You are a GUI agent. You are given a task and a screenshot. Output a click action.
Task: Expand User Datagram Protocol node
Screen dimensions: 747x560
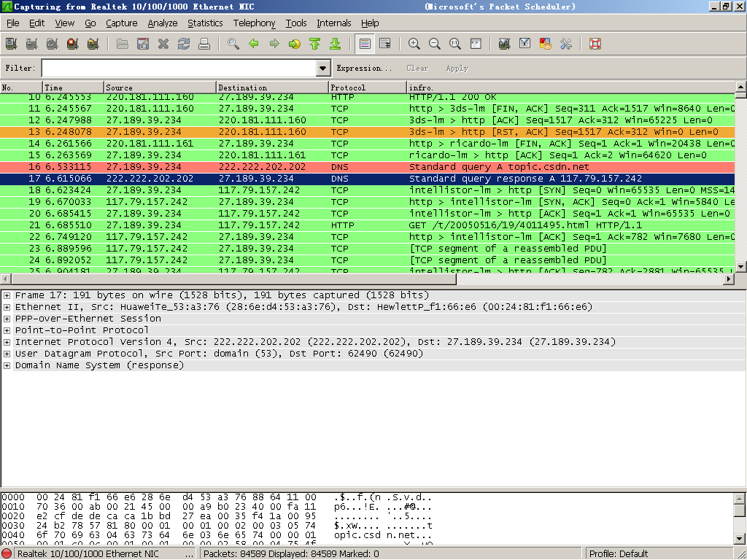7,354
